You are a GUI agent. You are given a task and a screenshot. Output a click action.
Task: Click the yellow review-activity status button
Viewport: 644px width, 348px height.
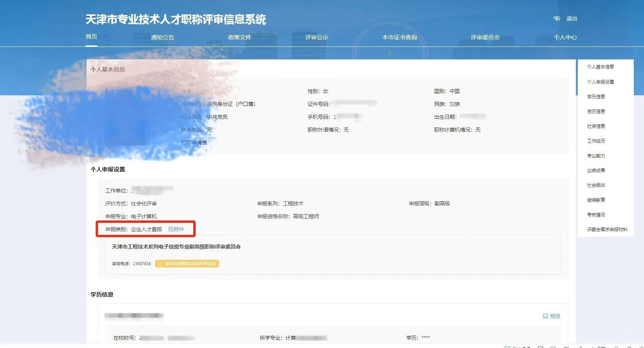187,264
